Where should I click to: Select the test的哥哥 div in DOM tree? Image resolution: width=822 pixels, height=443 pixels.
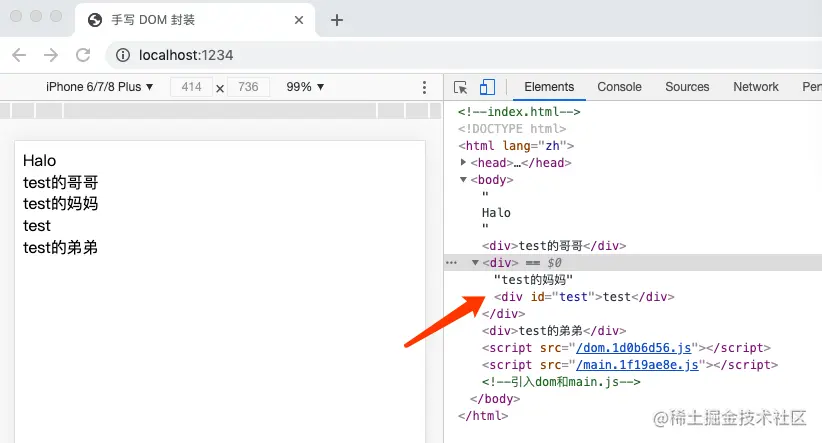554,246
